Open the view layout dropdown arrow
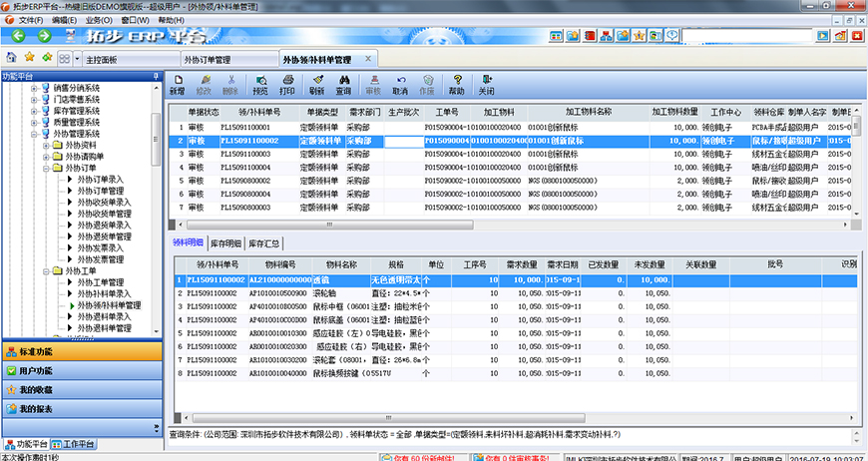This screenshot has width=868, height=461. [x=77, y=60]
